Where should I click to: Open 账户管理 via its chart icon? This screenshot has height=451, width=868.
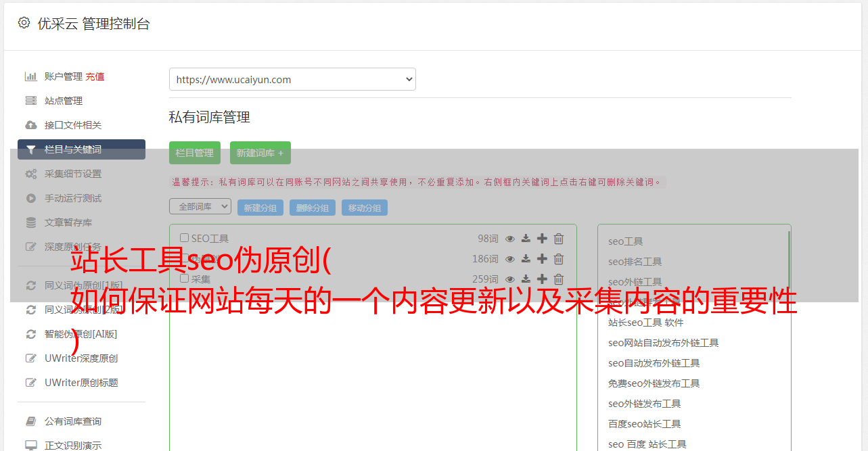point(30,76)
